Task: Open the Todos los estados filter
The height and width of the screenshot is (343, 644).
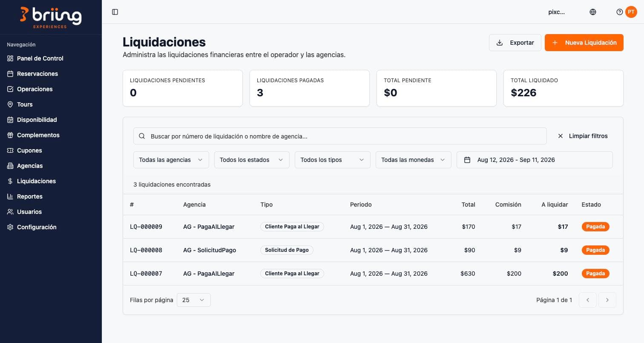Action: click(252, 160)
